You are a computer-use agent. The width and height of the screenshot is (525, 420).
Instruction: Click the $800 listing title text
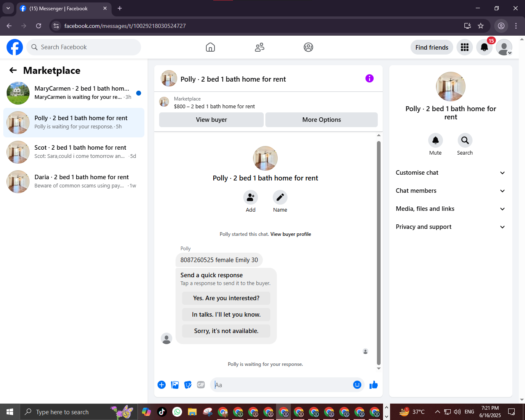pos(215,106)
